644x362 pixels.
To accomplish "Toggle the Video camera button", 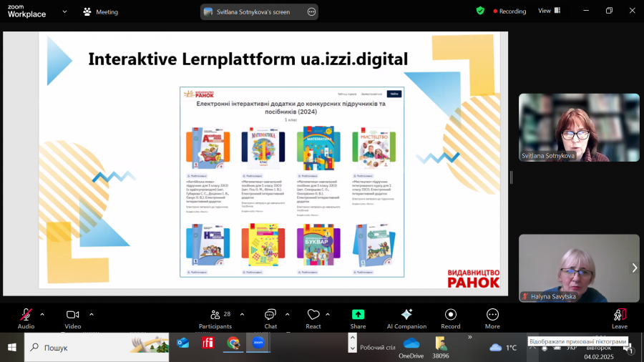I will tap(73, 319).
